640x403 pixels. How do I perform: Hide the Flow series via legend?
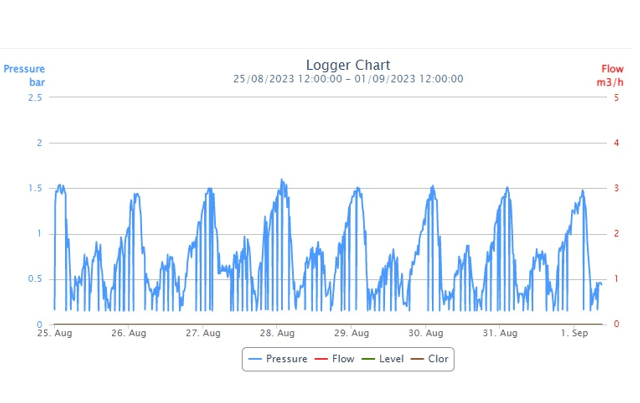click(x=342, y=359)
